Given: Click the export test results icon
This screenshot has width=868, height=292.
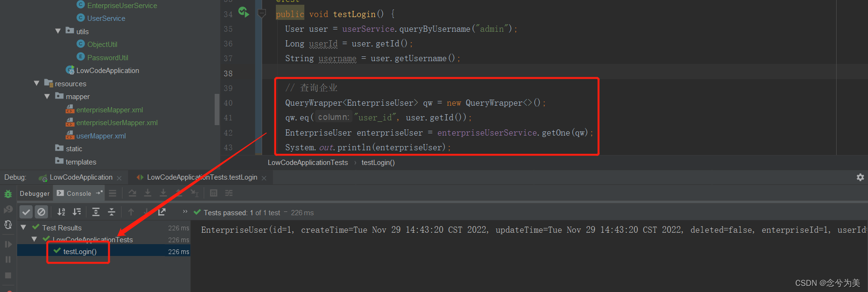Looking at the screenshot, I should pos(162,212).
